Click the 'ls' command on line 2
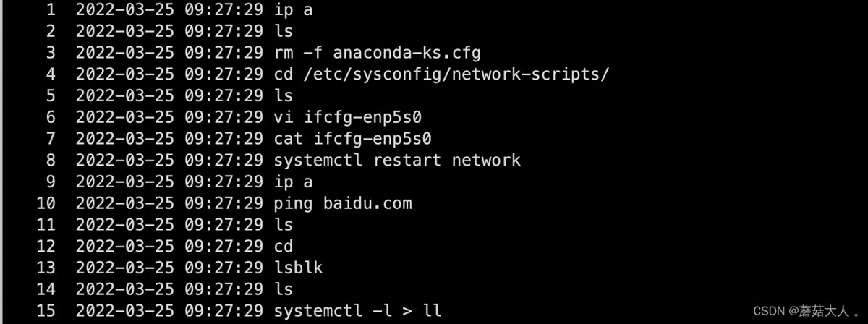This screenshot has height=324, width=868. point(284,32)
